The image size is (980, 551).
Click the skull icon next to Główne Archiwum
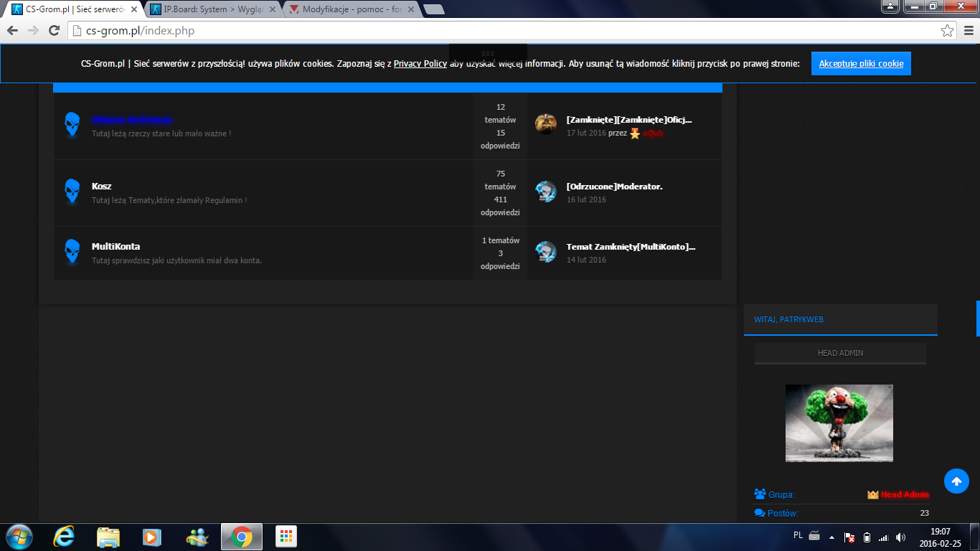72,125
